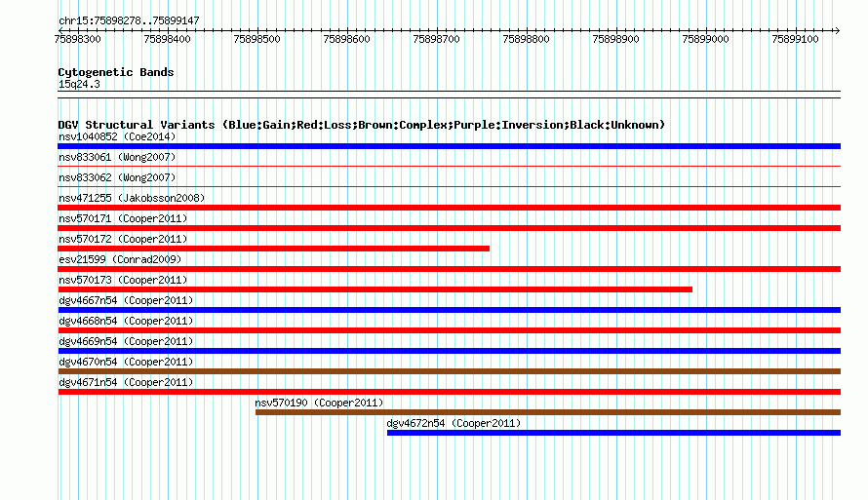This screenshot has height=500, width=868.
Task: Click the blue dgv4669n54 gain bar
Action: coord(449,351)
